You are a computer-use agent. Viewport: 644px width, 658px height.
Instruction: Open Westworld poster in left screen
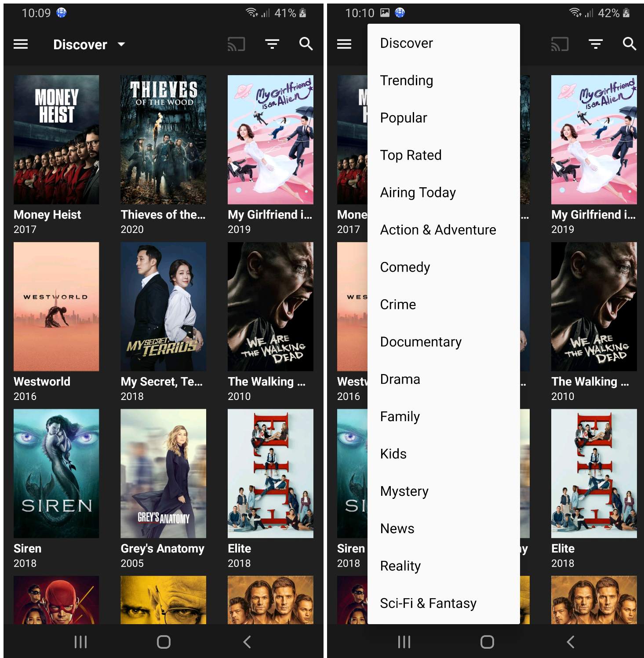[56, 306]
